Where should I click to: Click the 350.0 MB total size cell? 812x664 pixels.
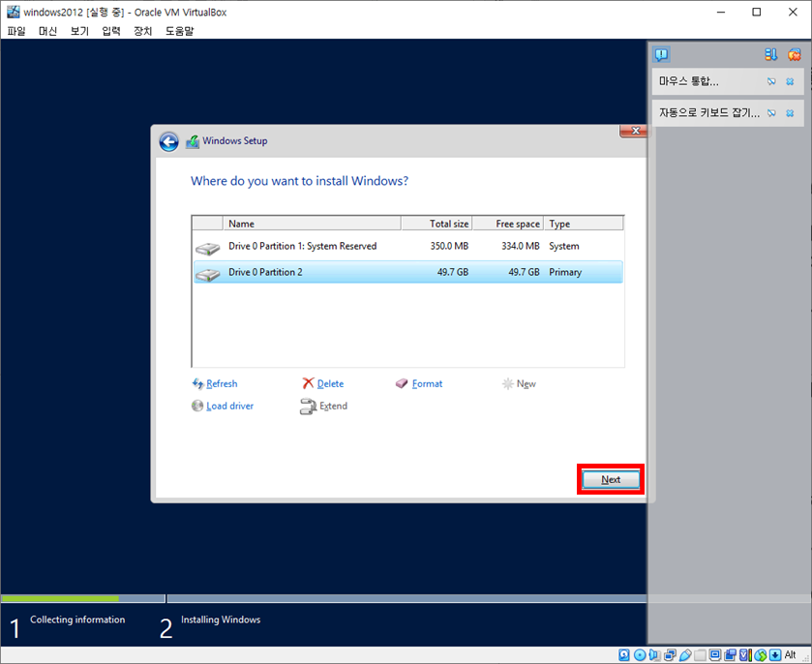click(449, 246)
